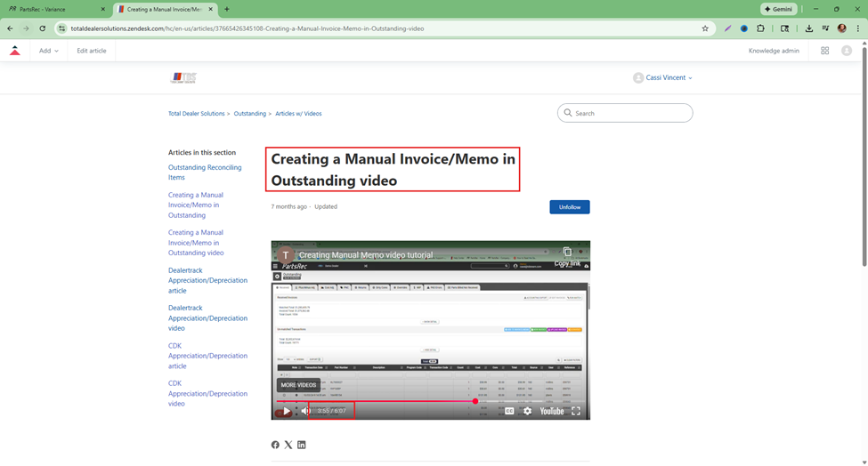This screenshot has height=466, width=868.
Task: Open Creating Manual Memo video title link
Action: pos(366,255)
